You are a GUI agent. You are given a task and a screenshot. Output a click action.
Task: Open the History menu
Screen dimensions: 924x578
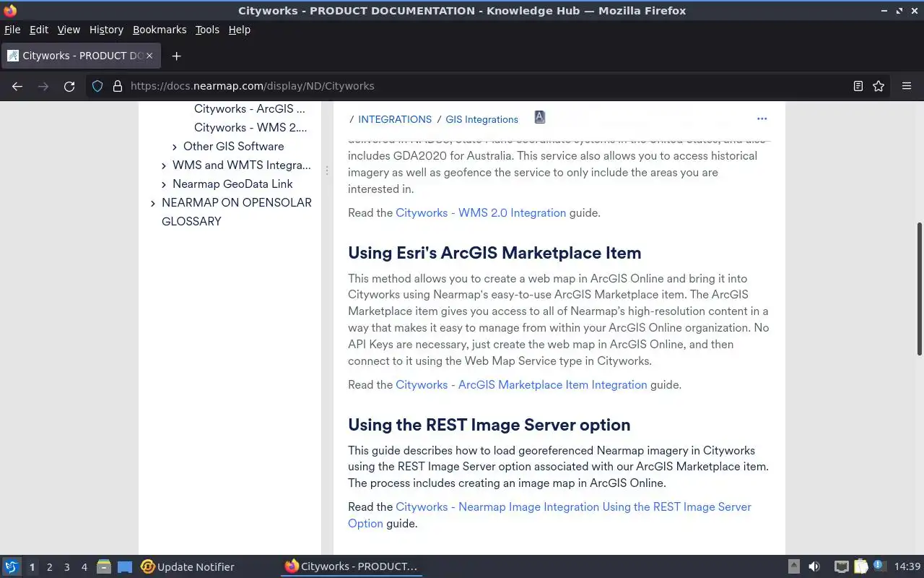(x=106, y=30)
